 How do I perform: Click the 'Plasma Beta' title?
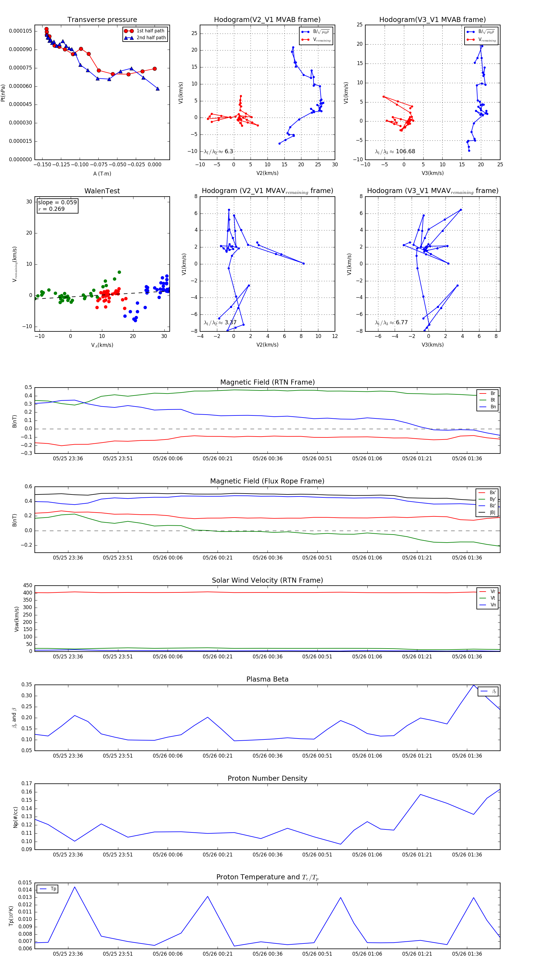point(267,679)
